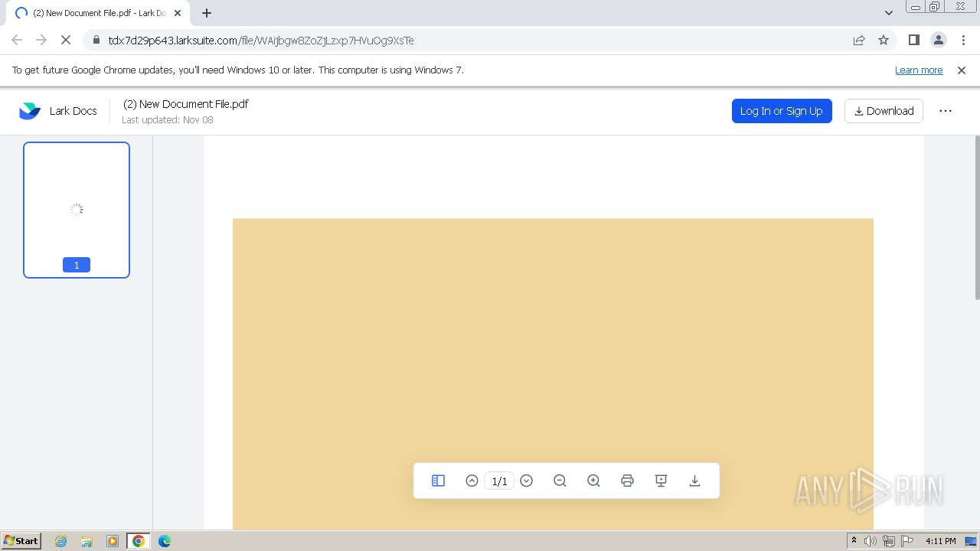Image resolution: width=980 pixels, height=551 pixels.
Task: Toggle Chrome side panel
Action: pos(914,41)
